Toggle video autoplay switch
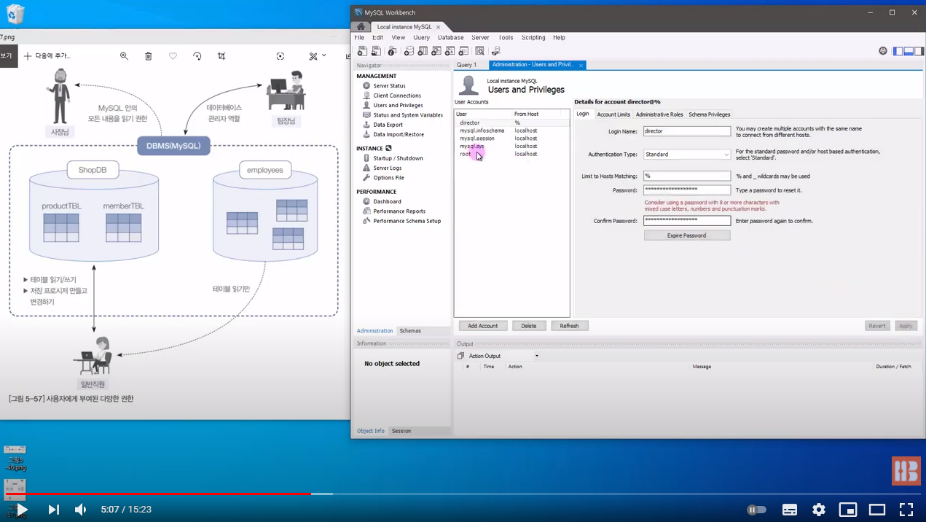The height and width of the screenshot is (522, 926). pyautogui.click(x=757, y=510)
